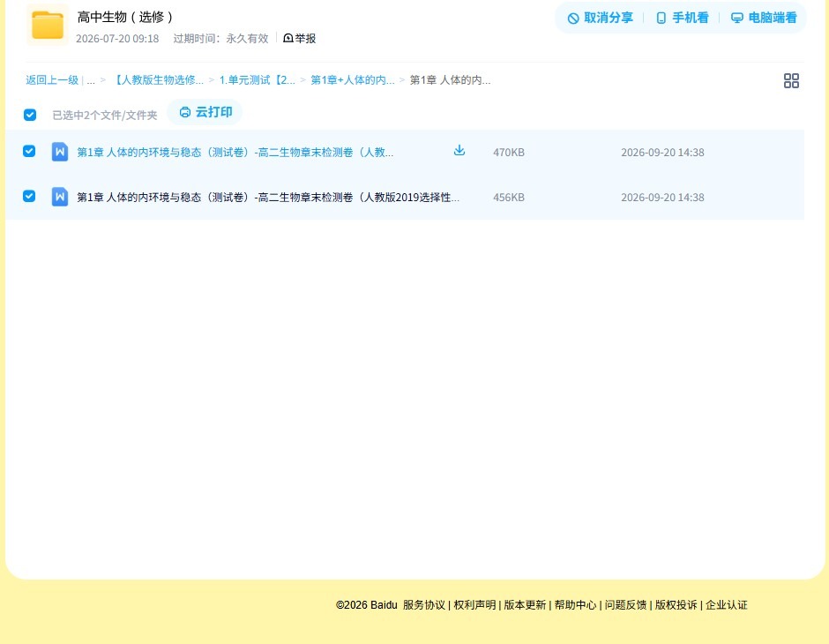Open 企业认证 footer link
The image size is (829, 644).
727,605
